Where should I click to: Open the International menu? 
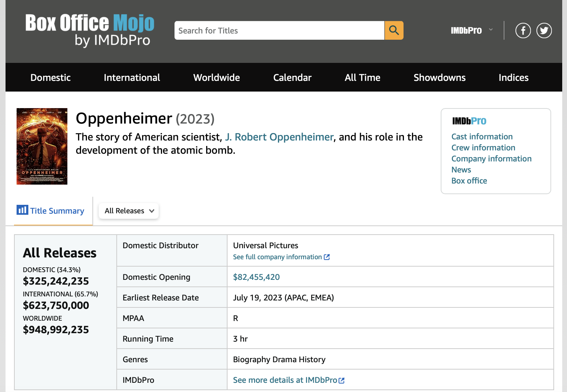click(x=132, y=78)
